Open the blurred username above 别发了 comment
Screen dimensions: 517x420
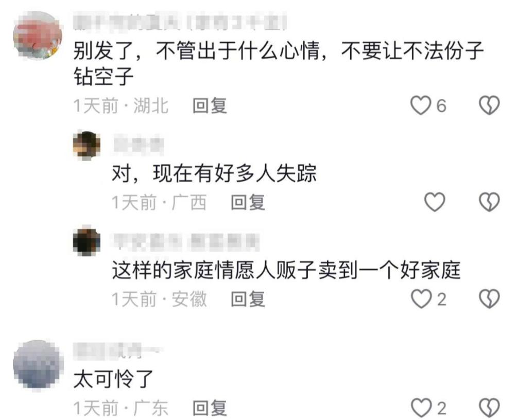[x=180, y=22]
